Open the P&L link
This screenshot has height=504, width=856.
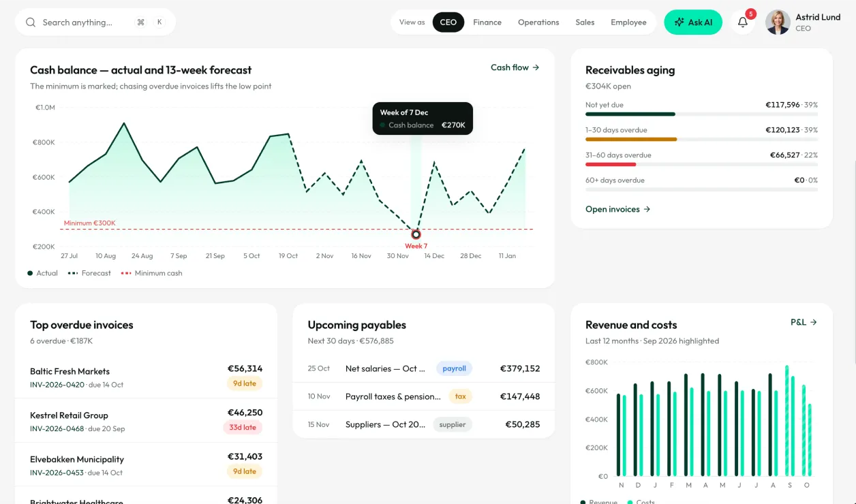[804, 322]
